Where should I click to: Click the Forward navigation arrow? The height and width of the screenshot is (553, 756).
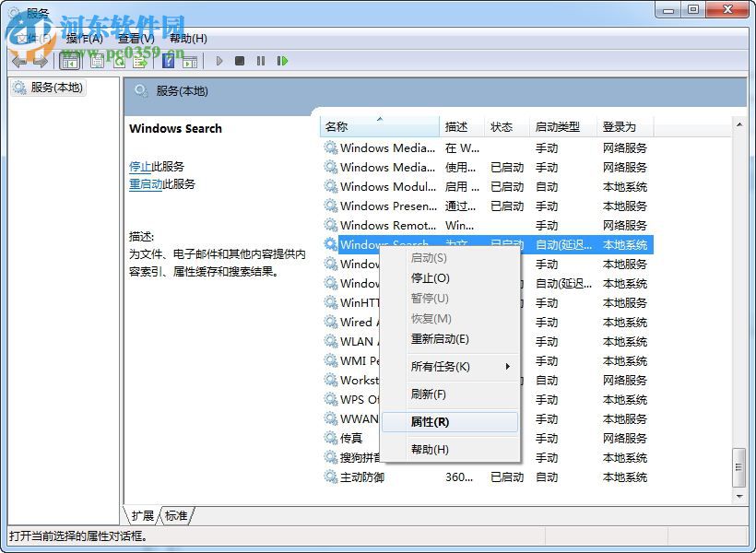coord(41,61)
